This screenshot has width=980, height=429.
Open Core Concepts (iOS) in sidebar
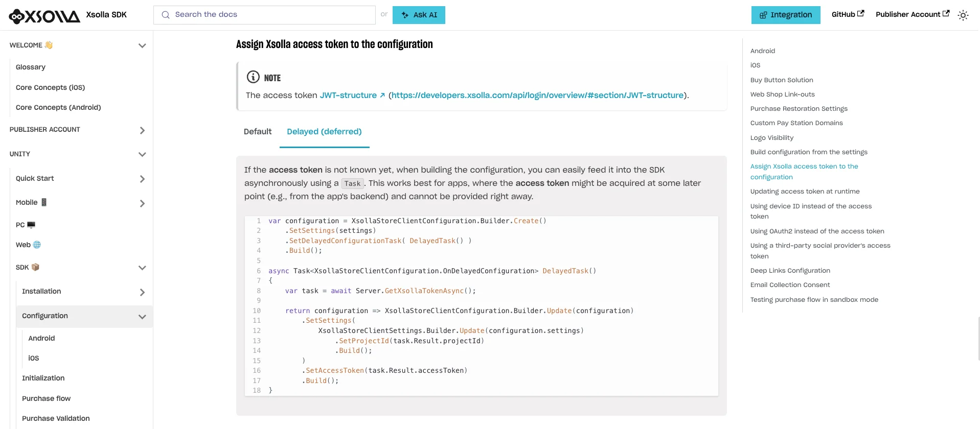click(50, 87)
